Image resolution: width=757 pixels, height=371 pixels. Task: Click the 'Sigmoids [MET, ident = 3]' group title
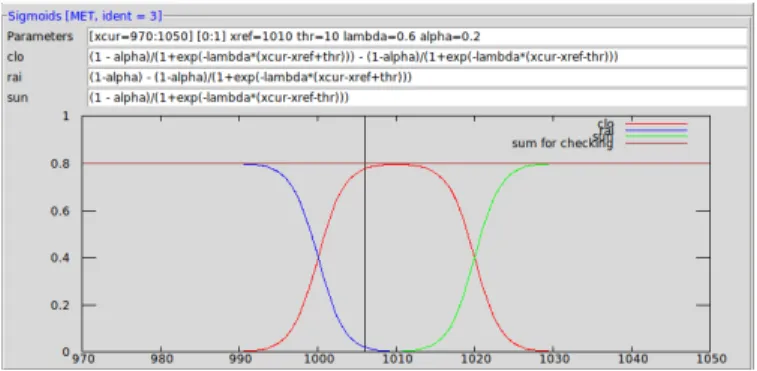pyautogui.click(x=85, y=17)
